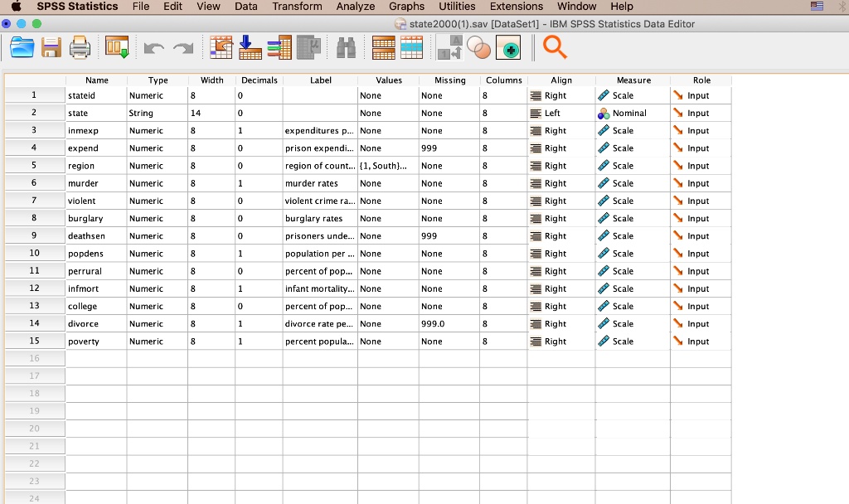Screen dimensions: 849x504
Task: Open the Values cell for the region variable
Action: (388, 165)
